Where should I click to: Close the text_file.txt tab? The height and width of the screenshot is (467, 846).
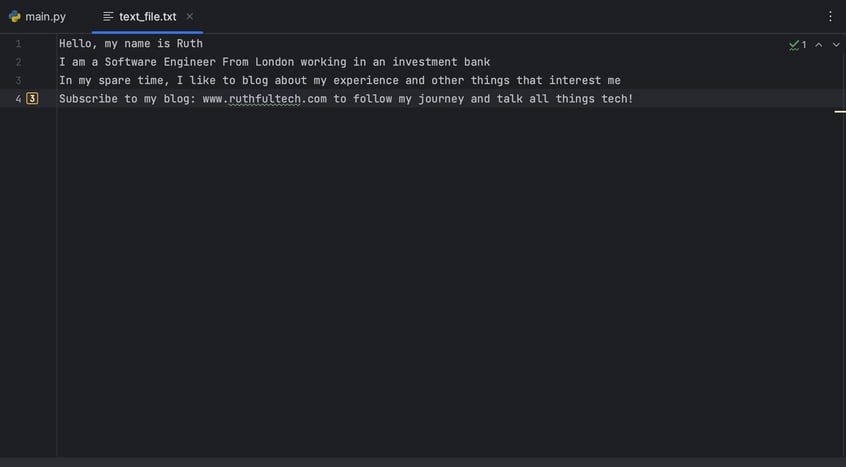point(189,17)
